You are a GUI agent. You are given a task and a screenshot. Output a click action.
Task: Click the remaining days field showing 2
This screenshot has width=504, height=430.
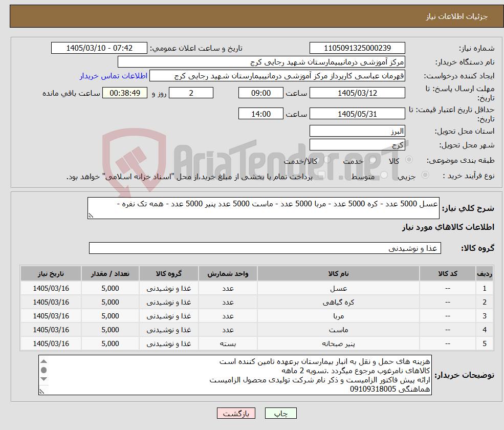coord(191,93)
